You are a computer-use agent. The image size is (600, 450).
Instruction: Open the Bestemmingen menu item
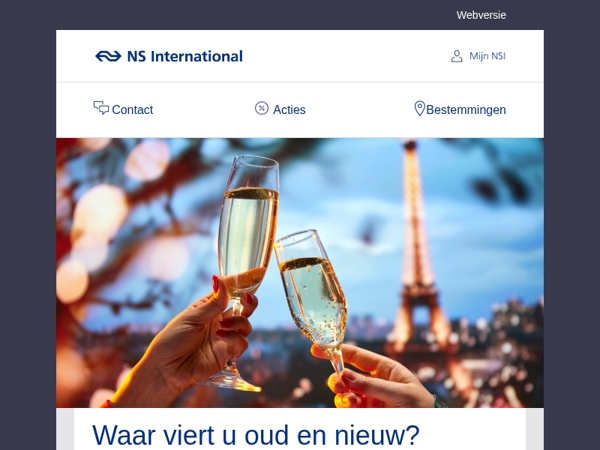tap(466, 110)
